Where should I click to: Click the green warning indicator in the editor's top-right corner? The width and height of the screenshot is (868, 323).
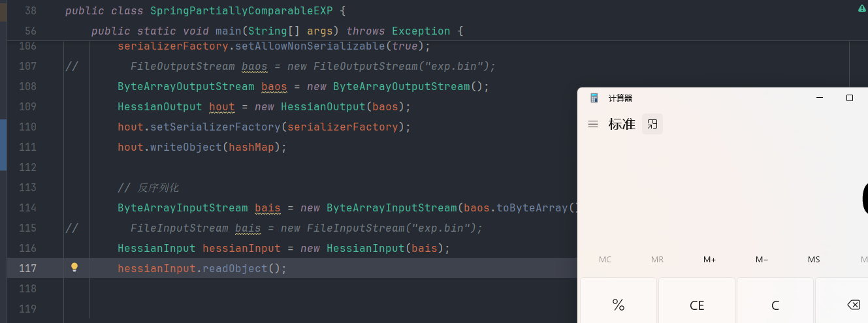point(862,8)
